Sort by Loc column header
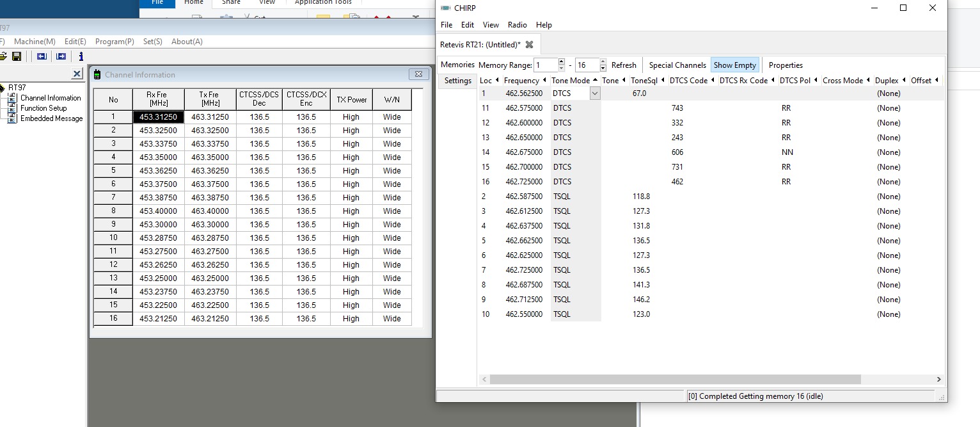 [x=490, y=81]
